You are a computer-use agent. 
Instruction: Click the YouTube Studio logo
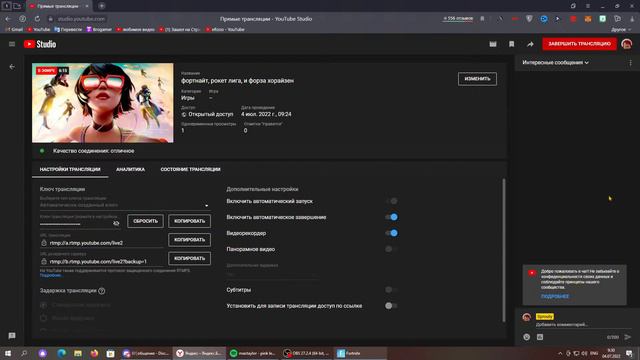point(40,44)
